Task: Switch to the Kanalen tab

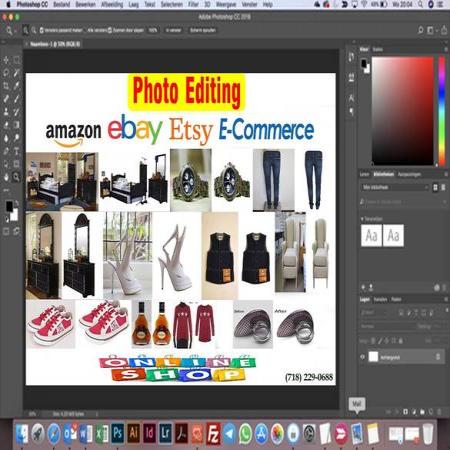Action: click(x=381, y=299)
